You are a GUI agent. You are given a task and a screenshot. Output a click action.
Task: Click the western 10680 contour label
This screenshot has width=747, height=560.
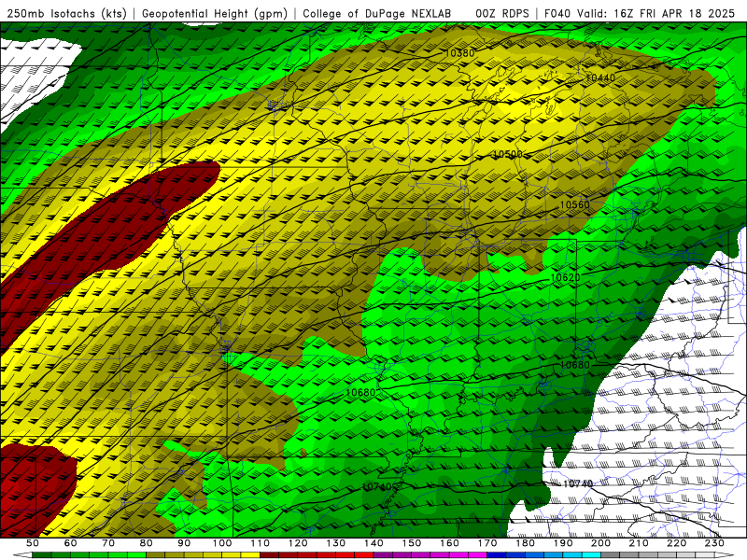pyautogui.click(x=360, y=392)
